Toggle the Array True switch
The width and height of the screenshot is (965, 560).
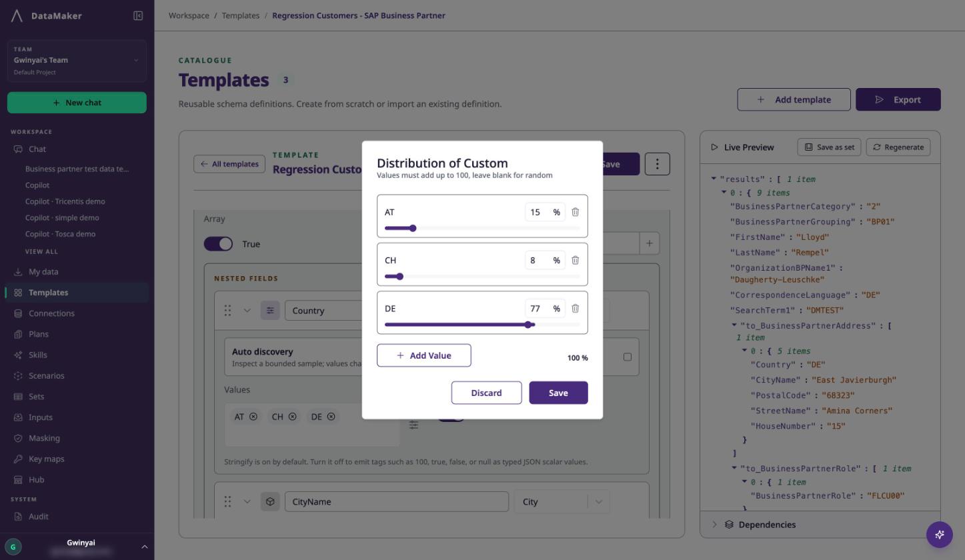pos(218,244)
